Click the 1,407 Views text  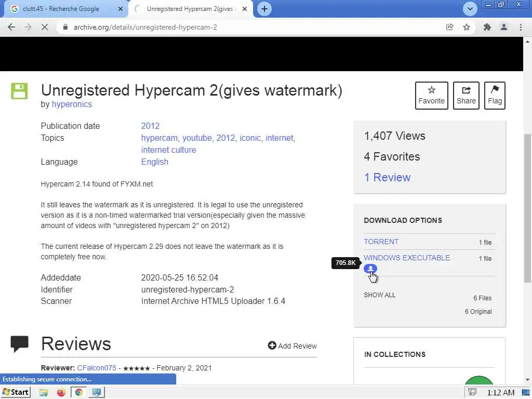coord(395,136)
